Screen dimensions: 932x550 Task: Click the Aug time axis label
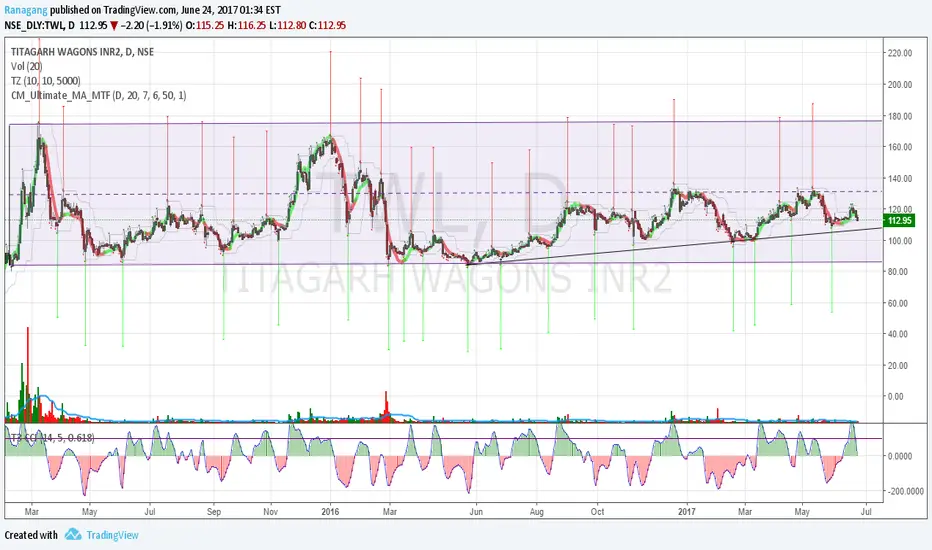point(537,511)
